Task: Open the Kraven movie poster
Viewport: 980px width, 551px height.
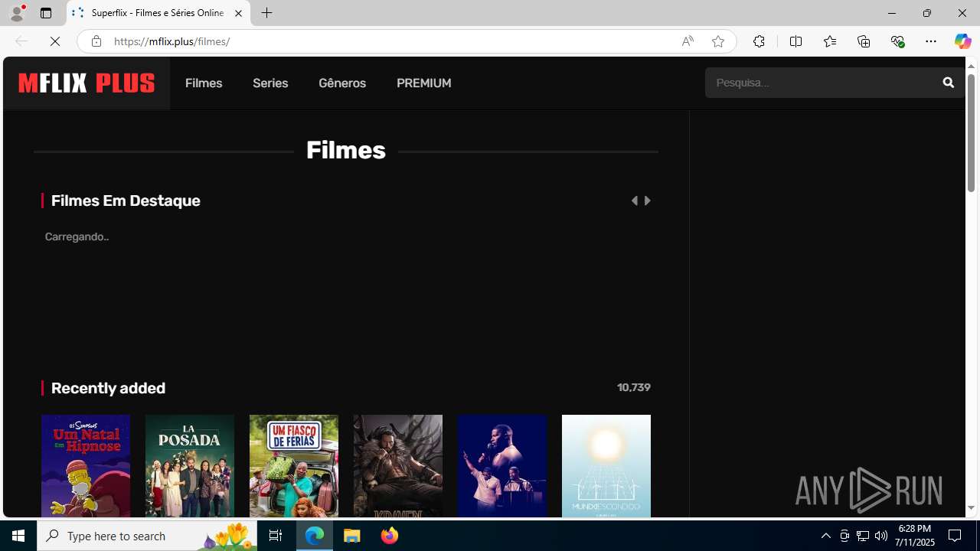Action: (x=398, y=466)
